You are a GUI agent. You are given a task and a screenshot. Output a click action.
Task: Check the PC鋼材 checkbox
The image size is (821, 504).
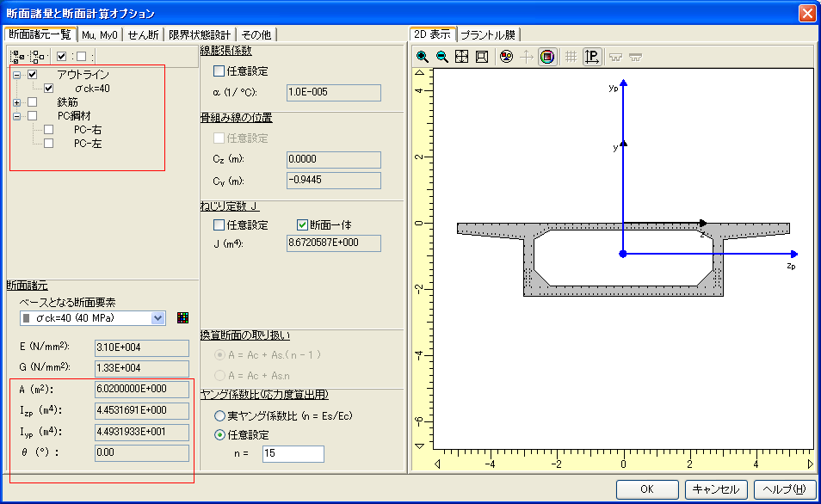(x=33, y=115)
